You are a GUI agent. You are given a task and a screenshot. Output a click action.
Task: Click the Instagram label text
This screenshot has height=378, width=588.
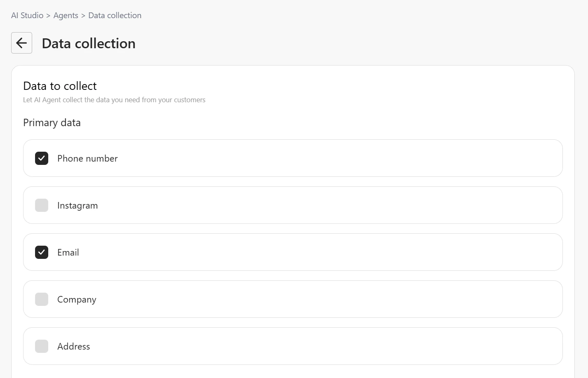[x=78, y=205]
